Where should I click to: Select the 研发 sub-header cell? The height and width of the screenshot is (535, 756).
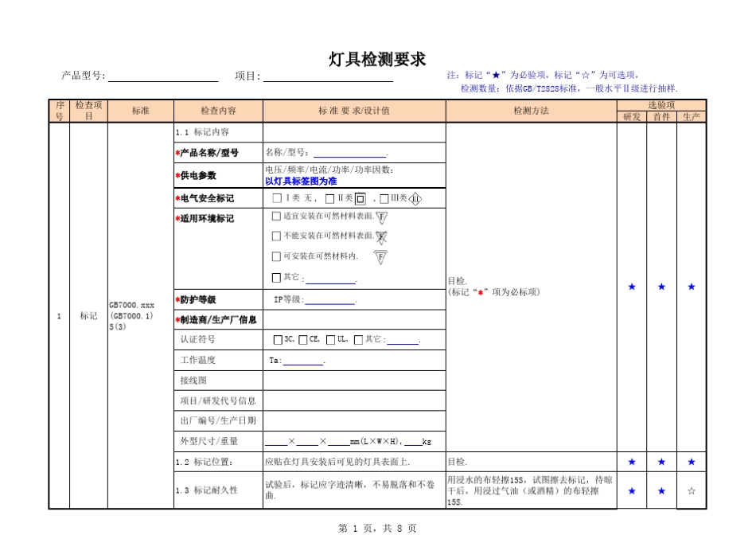[632, 117]
